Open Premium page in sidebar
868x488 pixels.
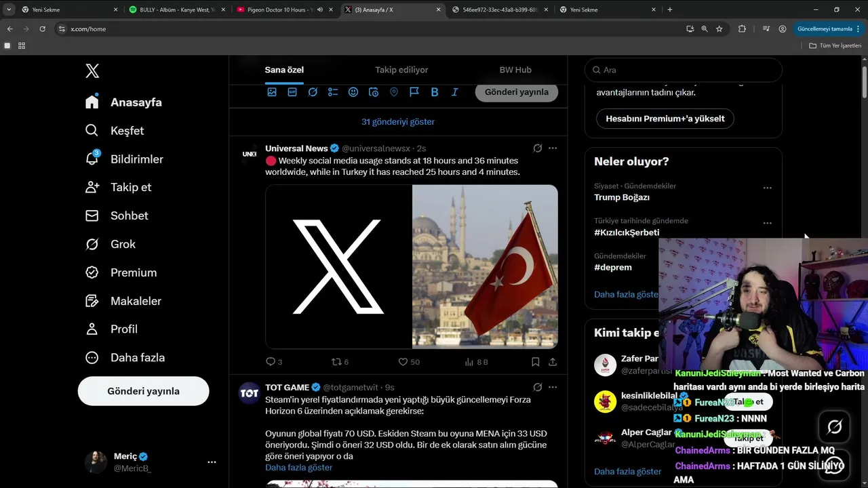(x=121, y=272)
